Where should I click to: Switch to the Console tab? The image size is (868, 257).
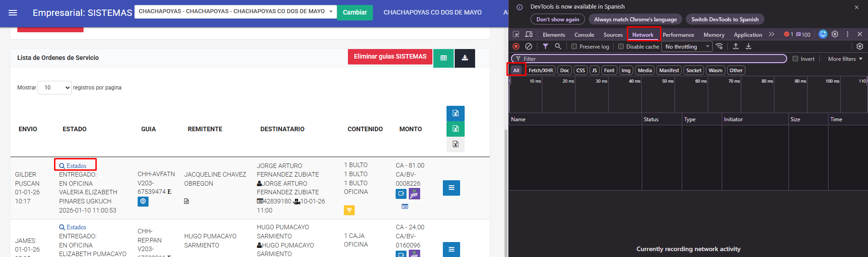tap(584, 35)
